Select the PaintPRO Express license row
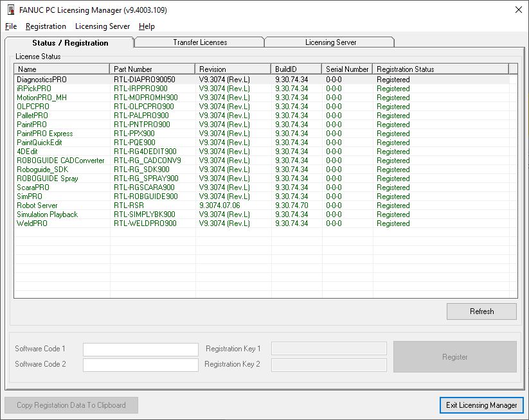The width and height of the screenshot is (529, 420). pyautogui.click(x=262, y=134)
